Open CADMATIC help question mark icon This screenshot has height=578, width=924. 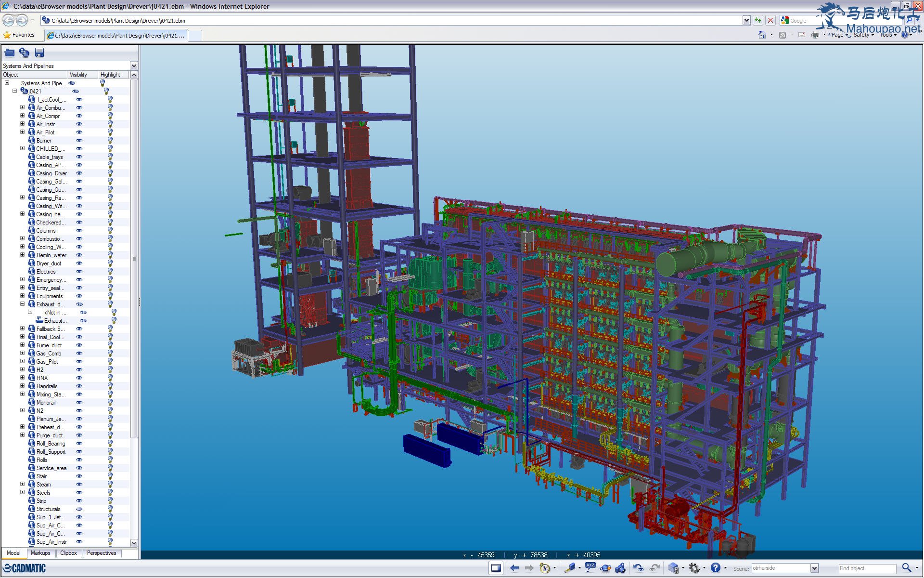(716, 567)
